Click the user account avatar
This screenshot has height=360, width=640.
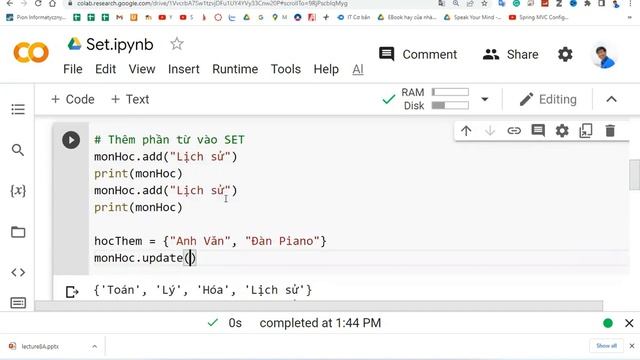pos(604,57)
